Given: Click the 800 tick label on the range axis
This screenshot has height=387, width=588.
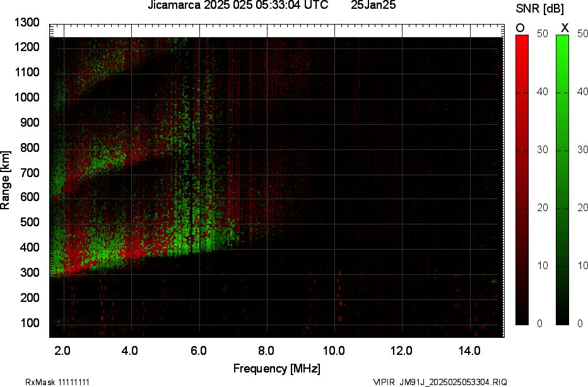Looking at the screenshot, I should pos(30,147).
